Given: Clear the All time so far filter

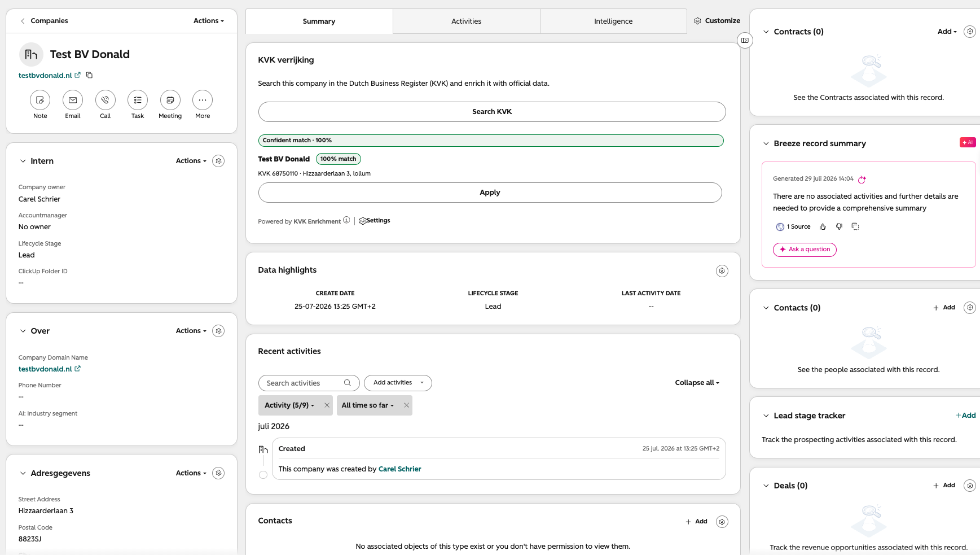Looking at the screenshot, I should coord(406,405).
